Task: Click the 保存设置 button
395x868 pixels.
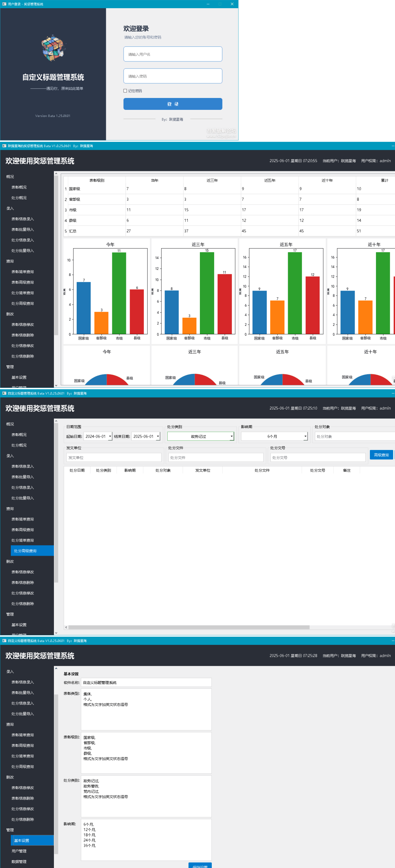Action: pos(200,866)
